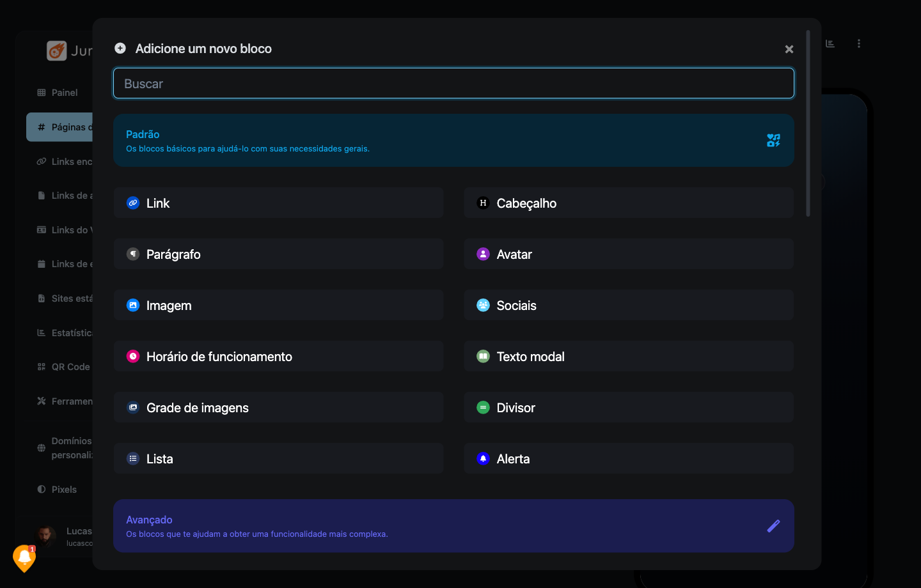
Task: Add a Parágrafo block
Action: 278,254
